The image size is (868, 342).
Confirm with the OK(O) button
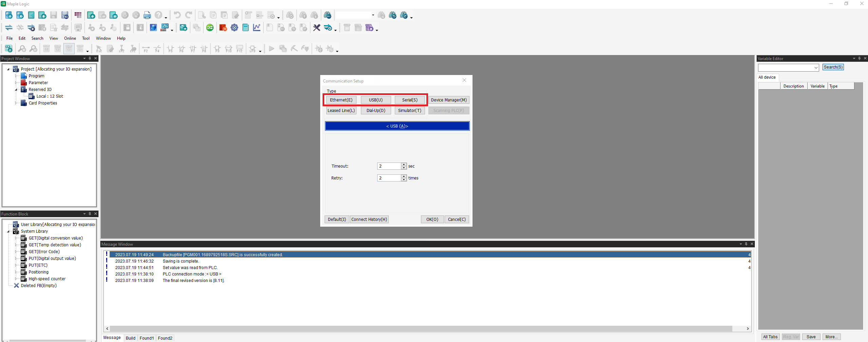(432, 220)
